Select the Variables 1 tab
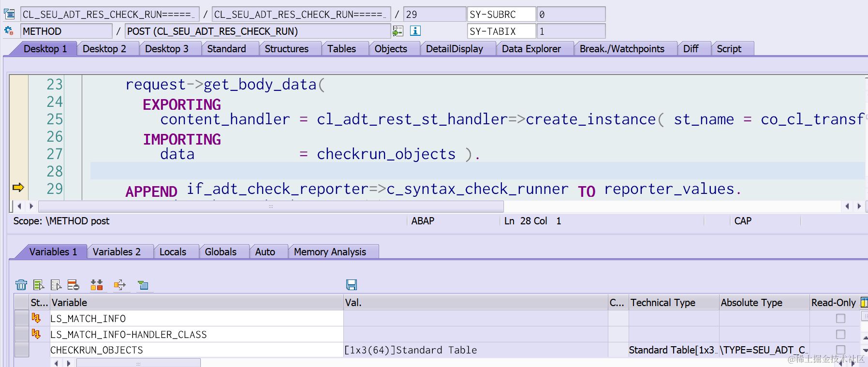 tap(53, 252)
